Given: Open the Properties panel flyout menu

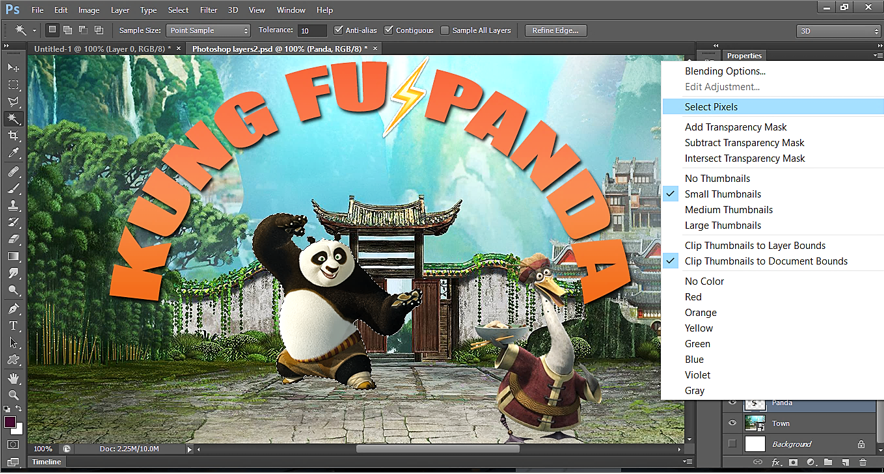Looking at the screenshot, I should click(x=877, y=56).
